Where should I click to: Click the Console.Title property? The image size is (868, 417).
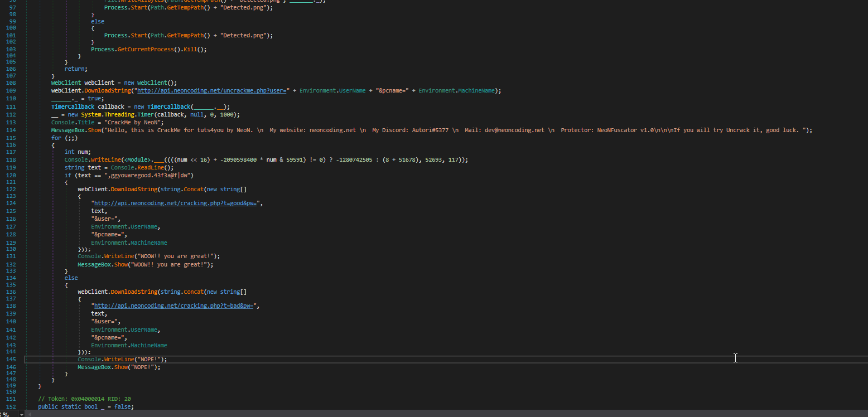click(x=78, y=122)
